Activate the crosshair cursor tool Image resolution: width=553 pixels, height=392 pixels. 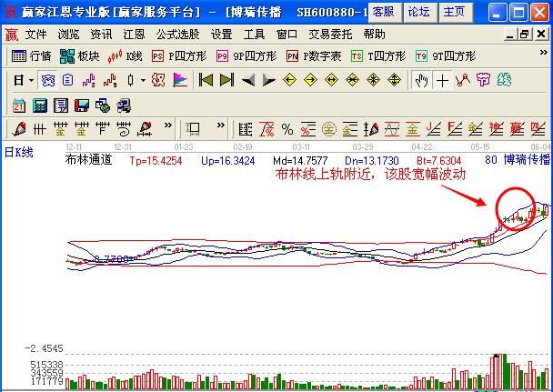point(443,81)
